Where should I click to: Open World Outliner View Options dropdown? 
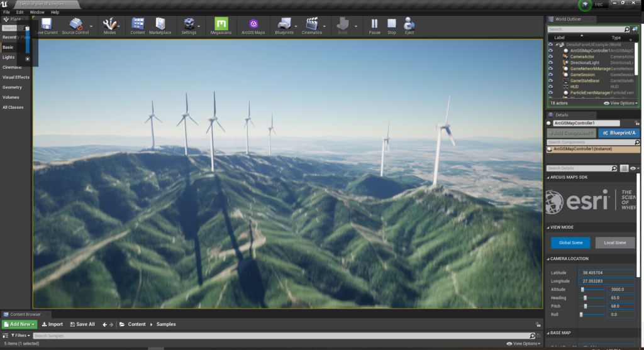621,103
